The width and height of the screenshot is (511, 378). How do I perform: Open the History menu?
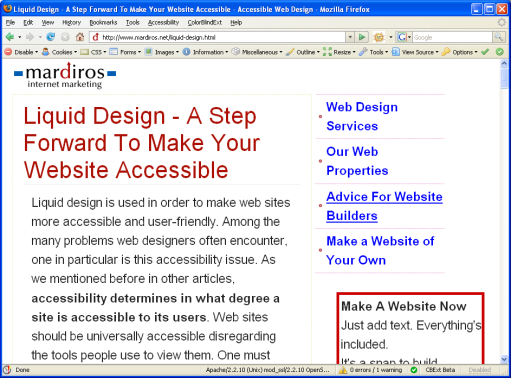point(72,22)
